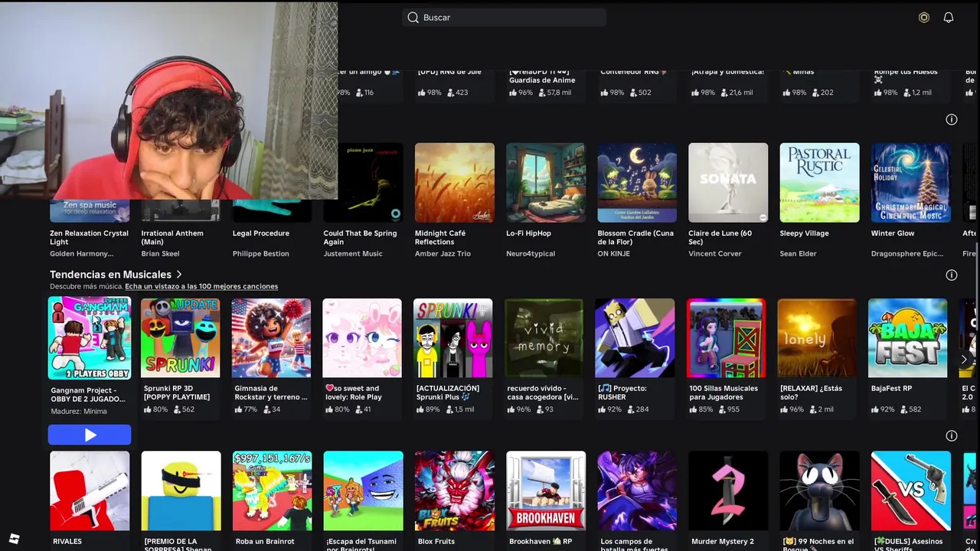
Task: Open Gimnasia de Rockstar thumbnail
Action: (272, 338)
